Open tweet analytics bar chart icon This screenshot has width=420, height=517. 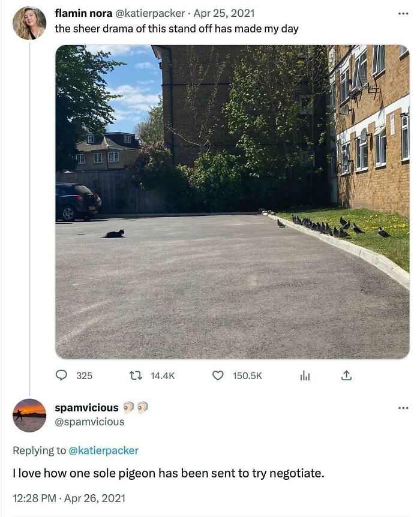(305, 375)
